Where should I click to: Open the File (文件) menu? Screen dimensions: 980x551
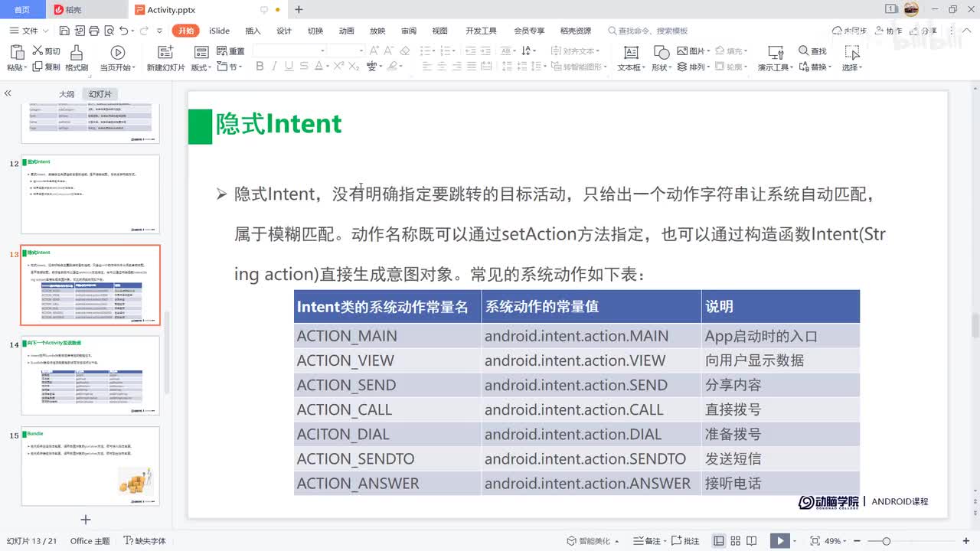29,31
